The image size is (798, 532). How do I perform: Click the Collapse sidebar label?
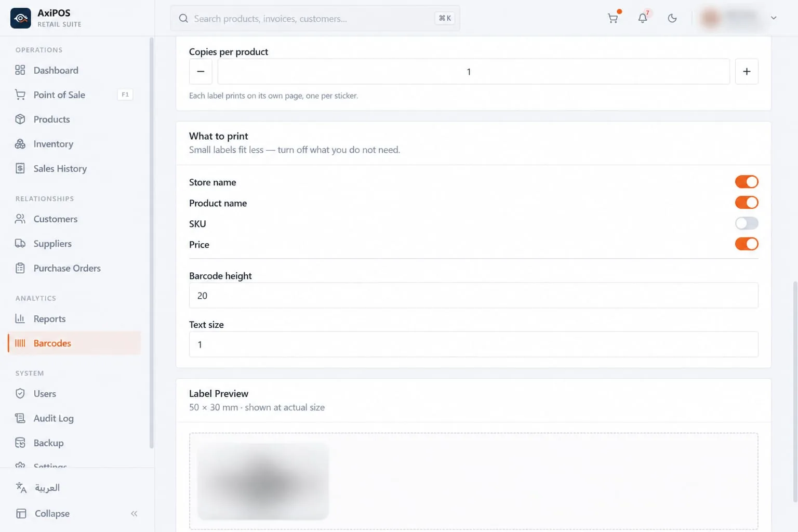[52, 514]
